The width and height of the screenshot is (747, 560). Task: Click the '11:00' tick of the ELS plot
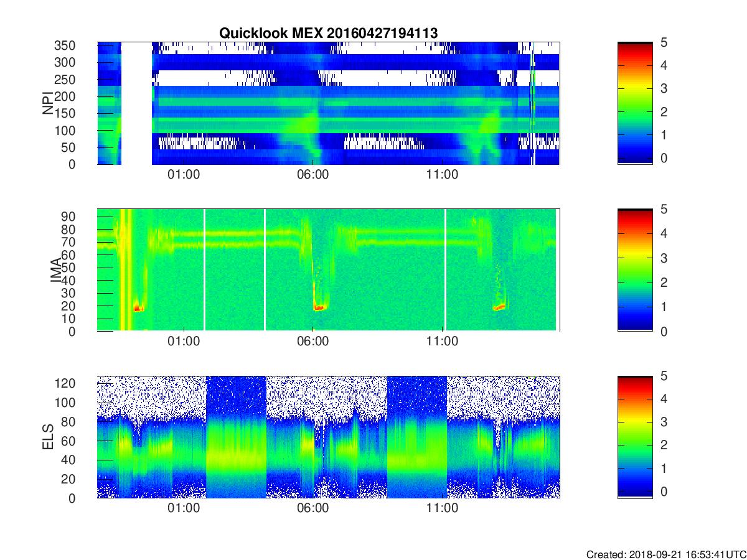pyautogui.click(x=443, y=508)
